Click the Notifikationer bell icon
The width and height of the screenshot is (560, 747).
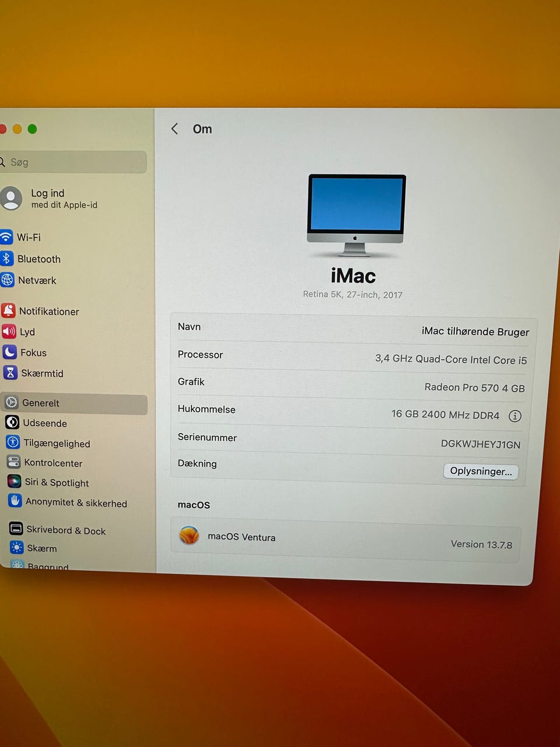click(8, 310)
